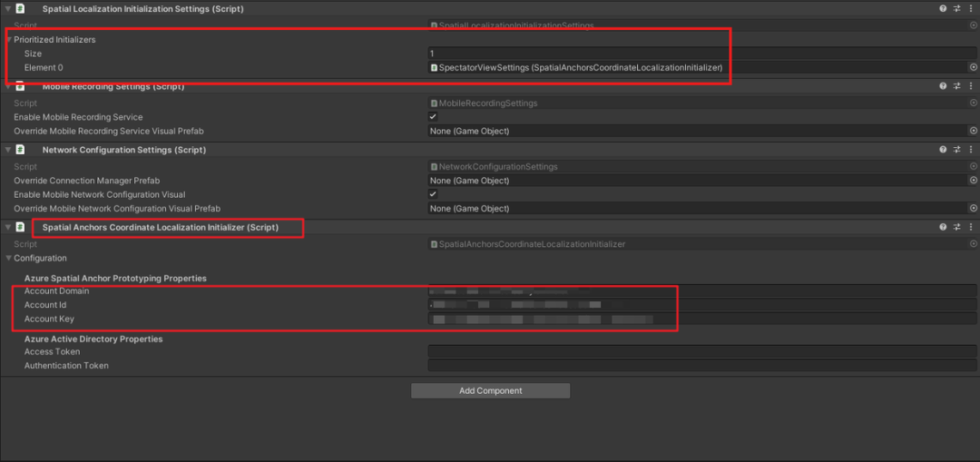This screenshot has height=462, width=980.
Task: Collapse the Configuration foldout
Action: [9, 258]
